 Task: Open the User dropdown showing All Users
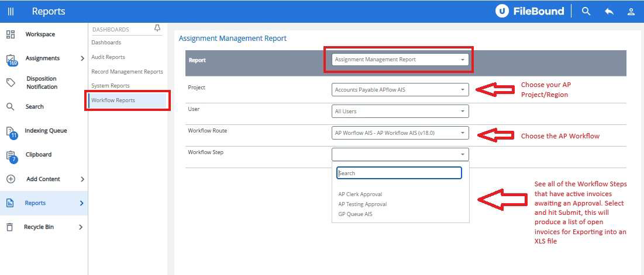pos(400,111)
